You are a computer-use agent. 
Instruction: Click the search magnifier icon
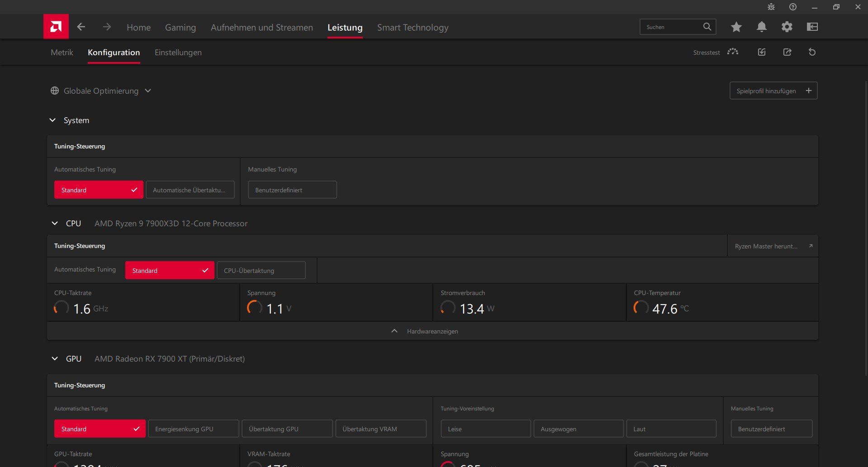(x=707, y=27)
